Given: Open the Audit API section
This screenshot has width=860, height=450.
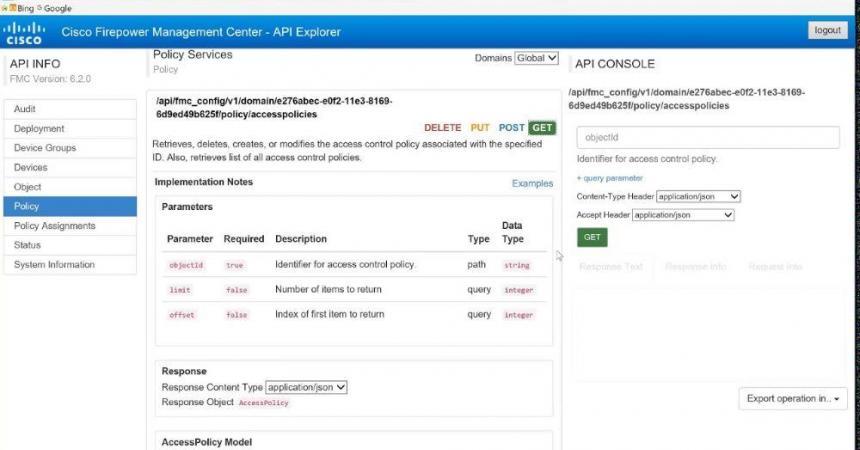Looking at the screenshot, I should (x=70, y=109).
